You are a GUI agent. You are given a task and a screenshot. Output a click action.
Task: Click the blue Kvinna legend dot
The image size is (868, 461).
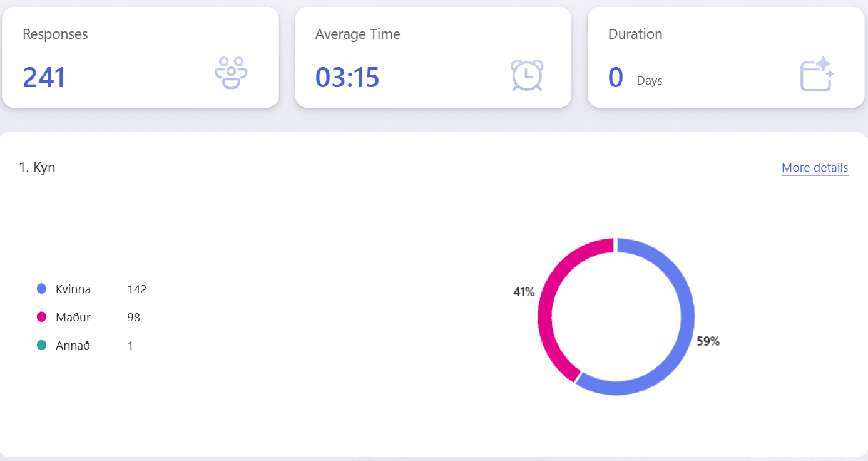42,289
